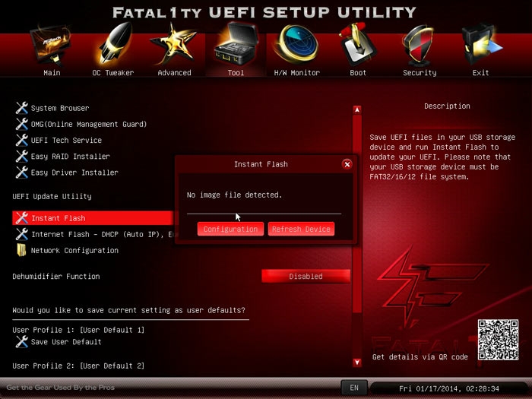The image size is (532, 399).
Task: Select the OC Tweaker rocket icon
Action: (115, 44)
